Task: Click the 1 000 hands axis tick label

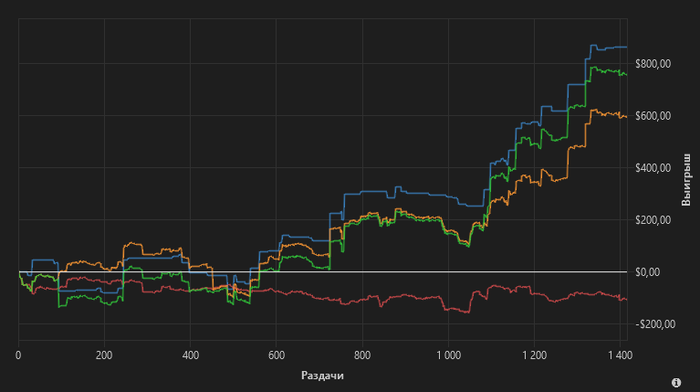Action: coord(448,355)
